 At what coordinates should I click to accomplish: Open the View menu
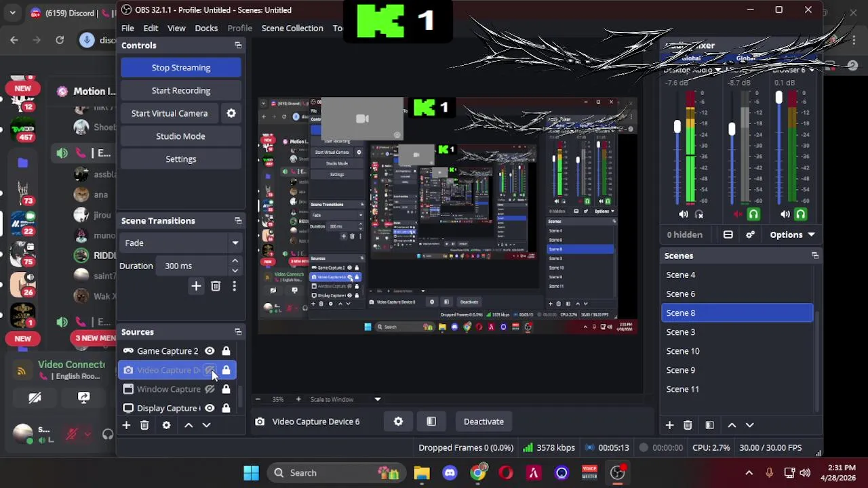click(176, 28)
